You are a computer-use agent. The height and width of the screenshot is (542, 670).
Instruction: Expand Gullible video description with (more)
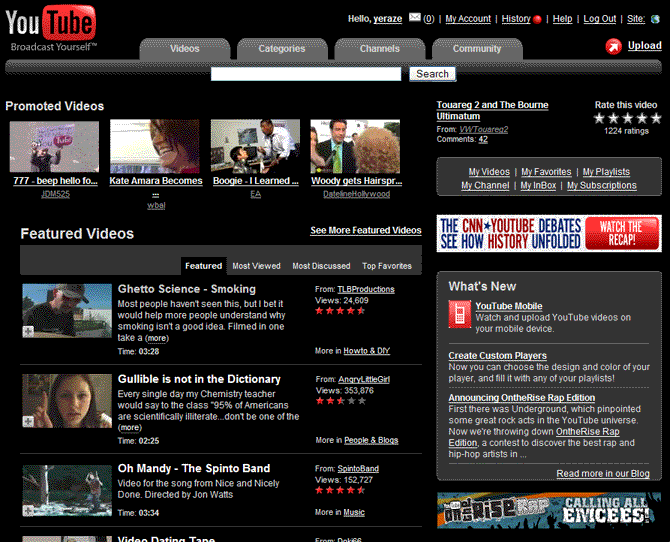click(130, 427)
